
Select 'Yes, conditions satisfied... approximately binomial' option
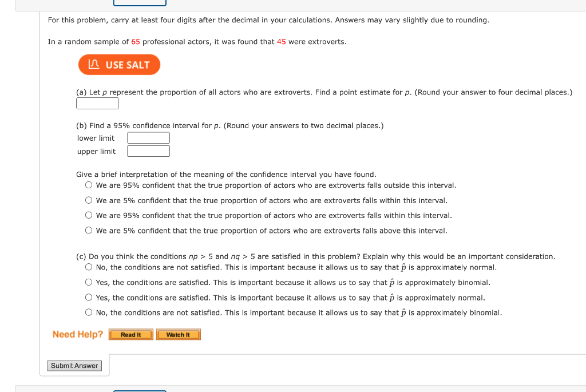click(x=89, y=282)
